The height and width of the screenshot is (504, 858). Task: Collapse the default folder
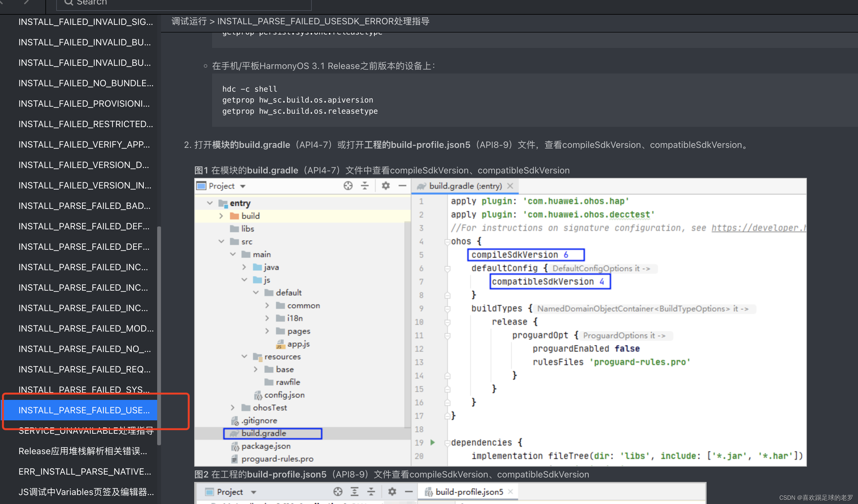(256, 293)
